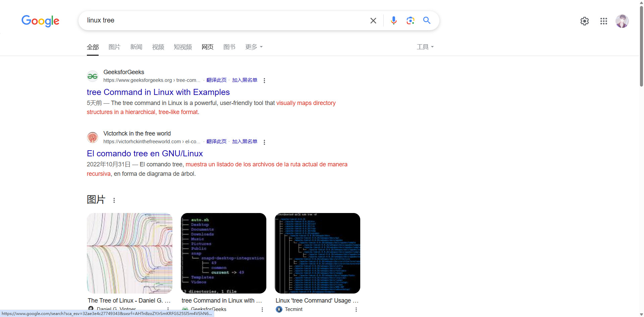Go to Google home via logo

point(40,21)
